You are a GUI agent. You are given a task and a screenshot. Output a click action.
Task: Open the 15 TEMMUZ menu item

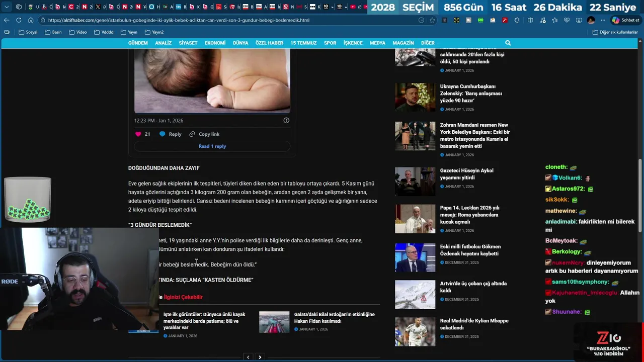coord(303,43)
